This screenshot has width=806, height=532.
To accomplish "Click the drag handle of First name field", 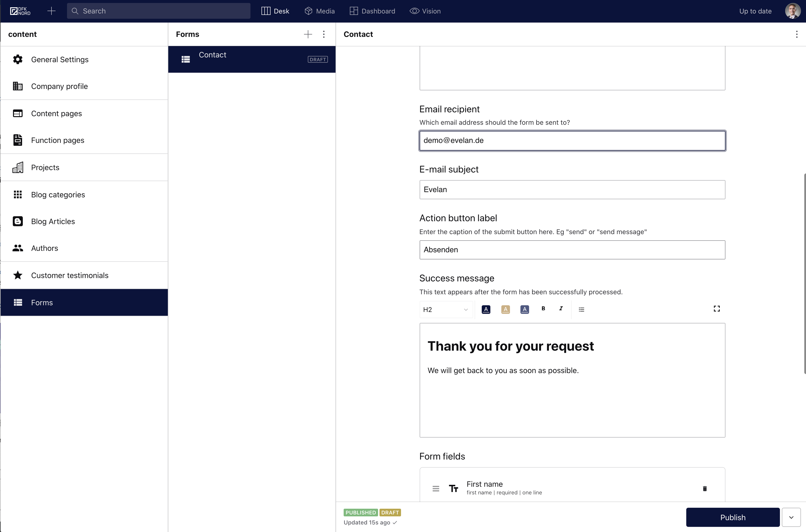I will coord(436,488).
